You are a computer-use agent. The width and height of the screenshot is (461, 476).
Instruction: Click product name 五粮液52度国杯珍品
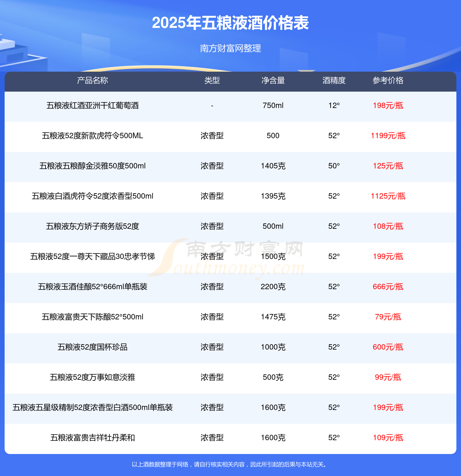(92, 347)
